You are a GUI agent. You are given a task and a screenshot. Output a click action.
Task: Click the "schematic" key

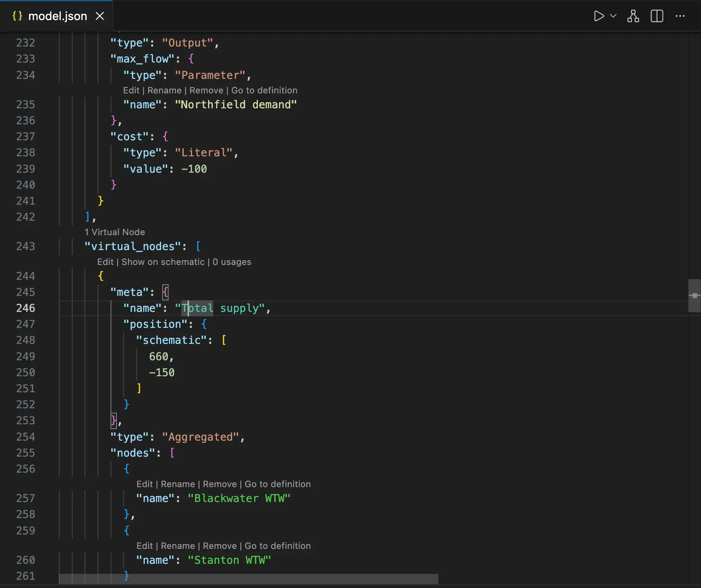(172, 340)
